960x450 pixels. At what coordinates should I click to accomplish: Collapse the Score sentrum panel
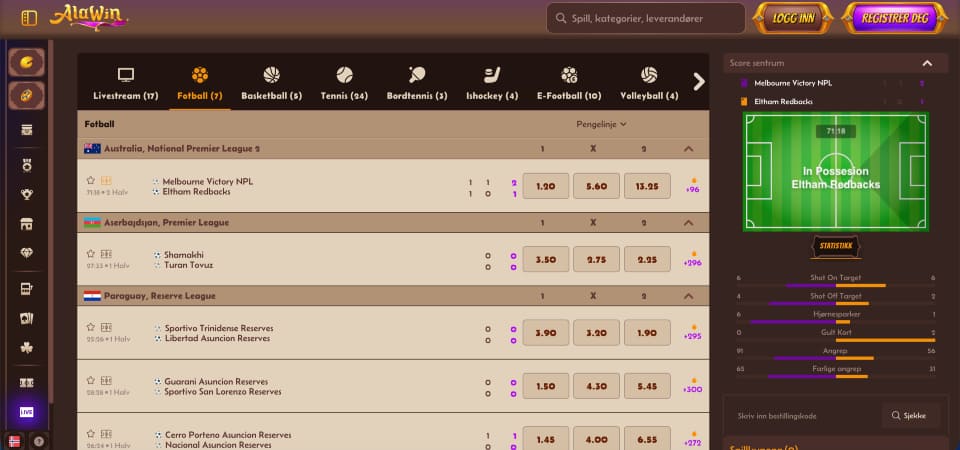point(927,62)
